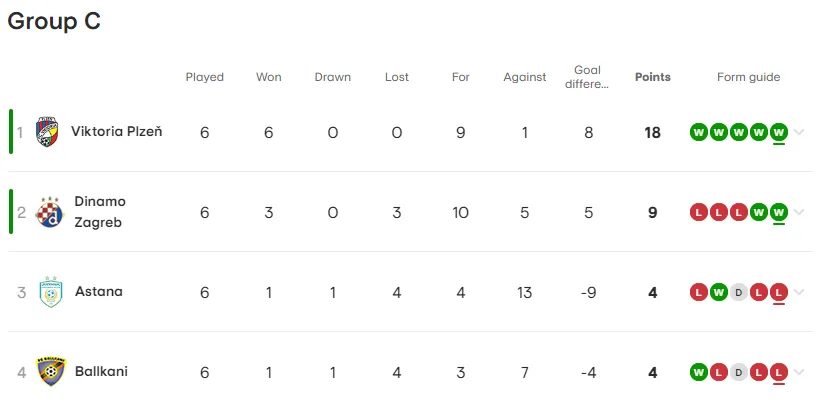Open the Dinamo Zagreb team link
Screen dimensions: 822x405
100,212
